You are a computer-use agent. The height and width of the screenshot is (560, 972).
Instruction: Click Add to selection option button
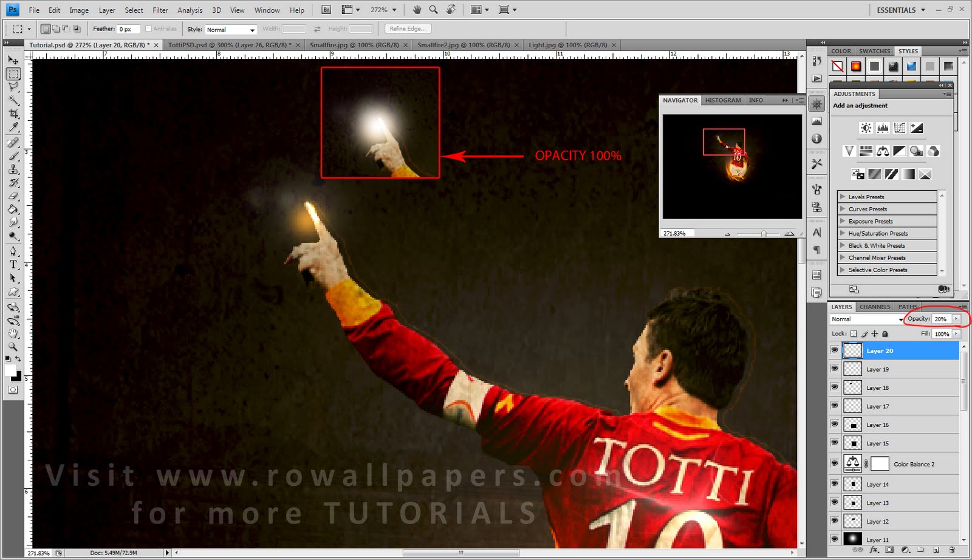tap(56, 29)
